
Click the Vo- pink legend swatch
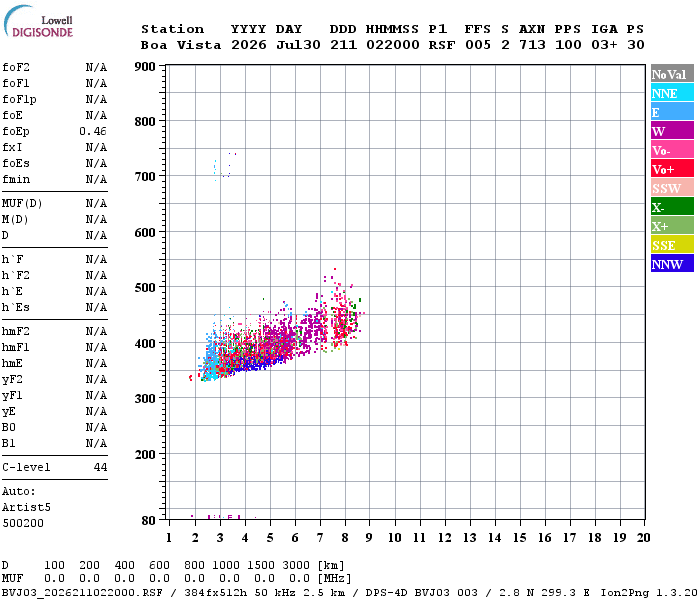[x=672, y=150]
